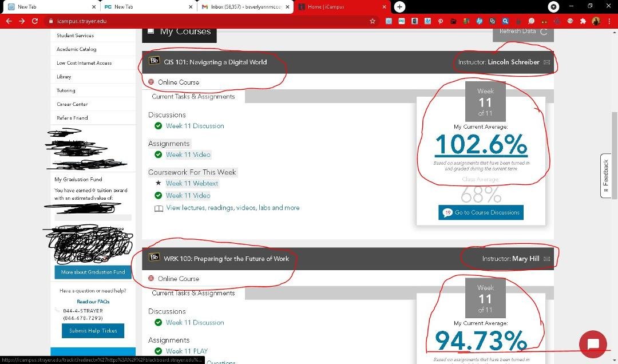Open Week 11 Video under Coursework For This Week
The height and width of the screenshot is (364, 618).
click(188, 196)
